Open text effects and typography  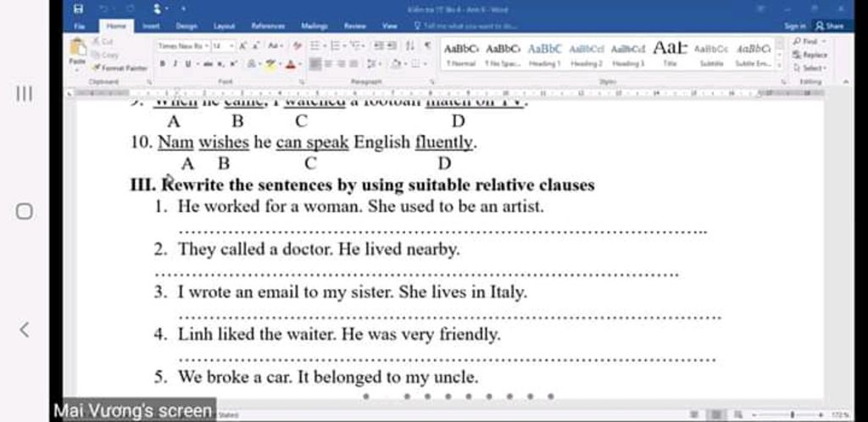tap(252, 64)
